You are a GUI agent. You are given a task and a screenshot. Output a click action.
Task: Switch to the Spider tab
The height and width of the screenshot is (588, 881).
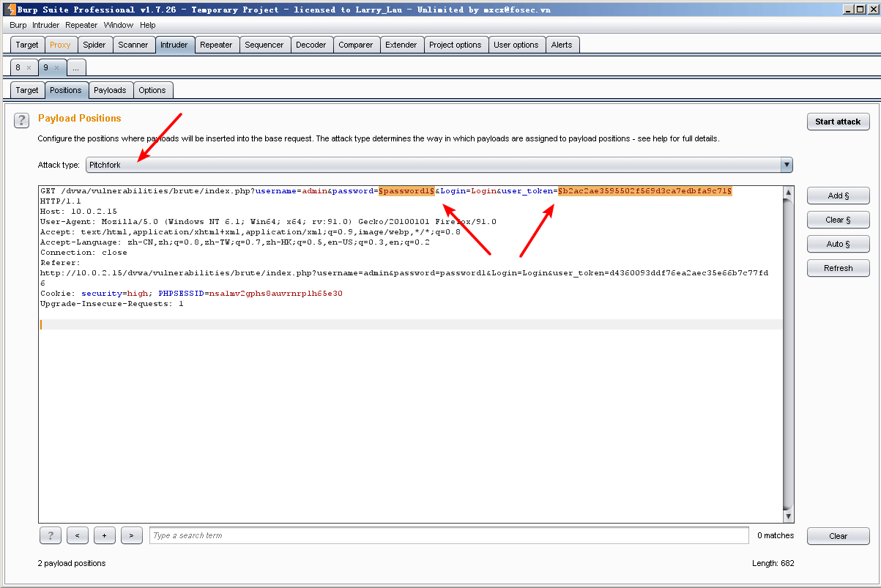94,45
